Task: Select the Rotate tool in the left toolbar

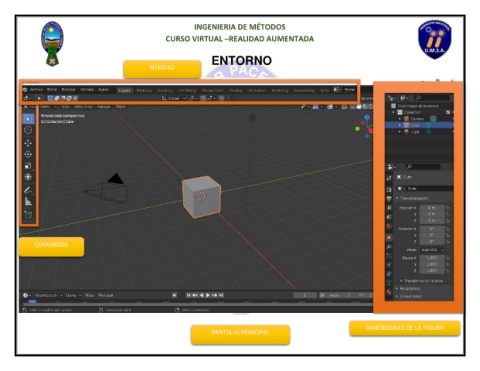Action: (x=28, y=154)
